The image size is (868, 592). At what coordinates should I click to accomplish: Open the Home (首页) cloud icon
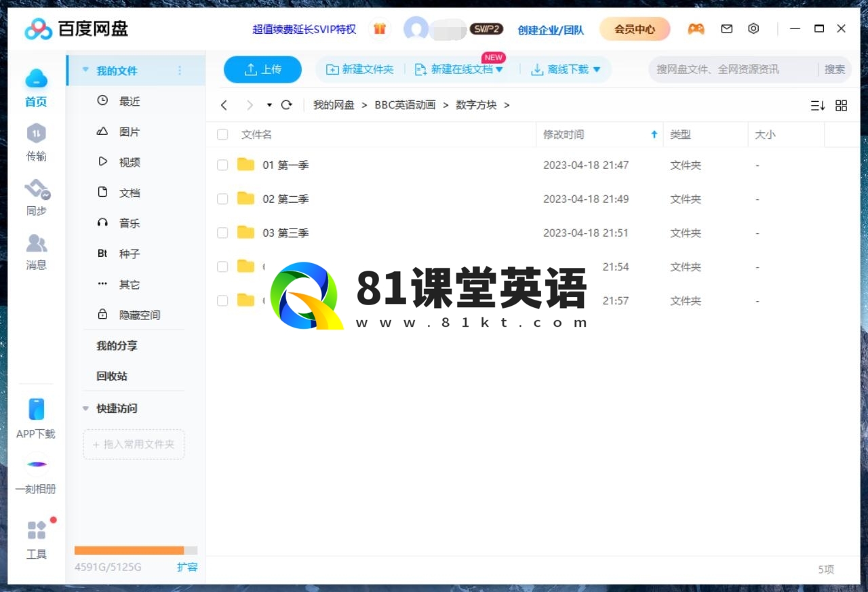pyautogui.click(x=36, y=79)
